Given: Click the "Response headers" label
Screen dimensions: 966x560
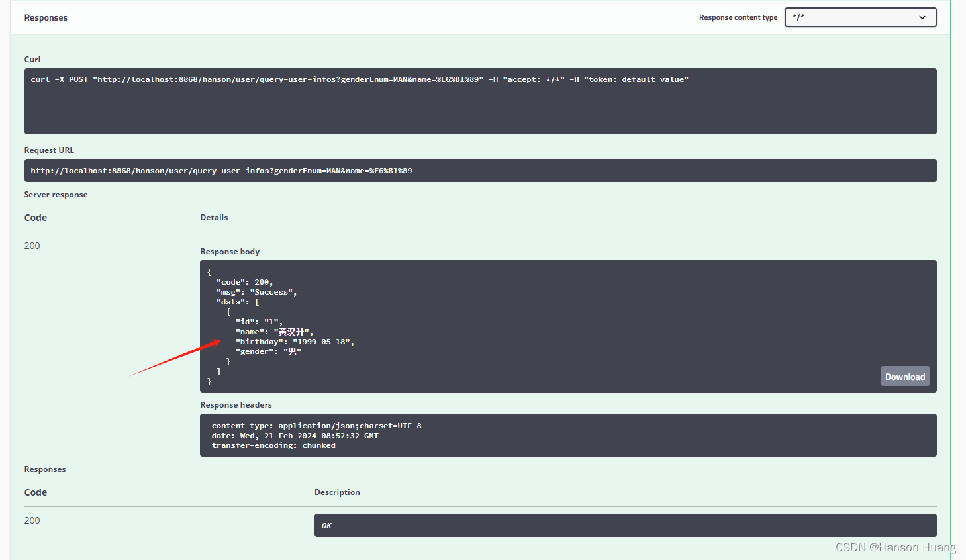Looking at the screenshot, I should pyautogui.click(x=236, y=405).
